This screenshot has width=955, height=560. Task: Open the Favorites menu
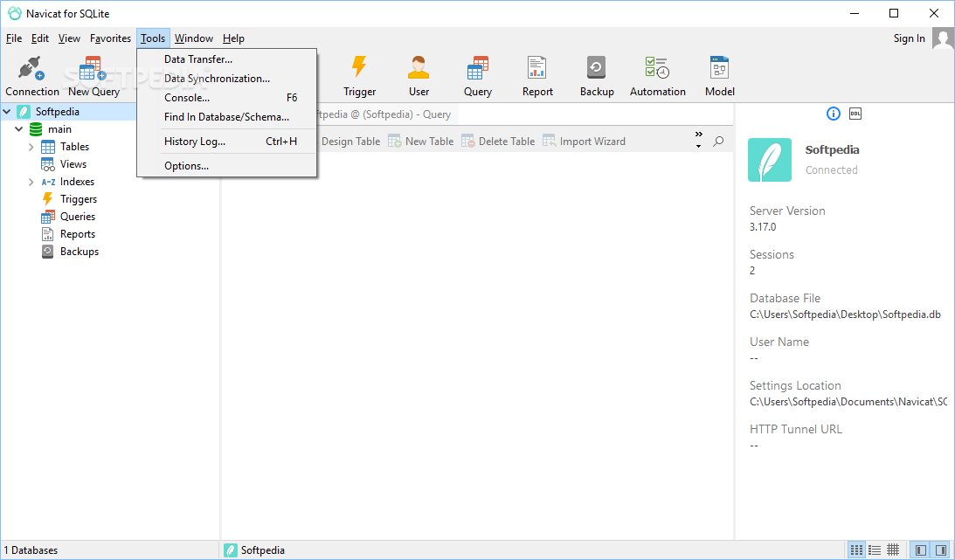(x=110, y=38)
